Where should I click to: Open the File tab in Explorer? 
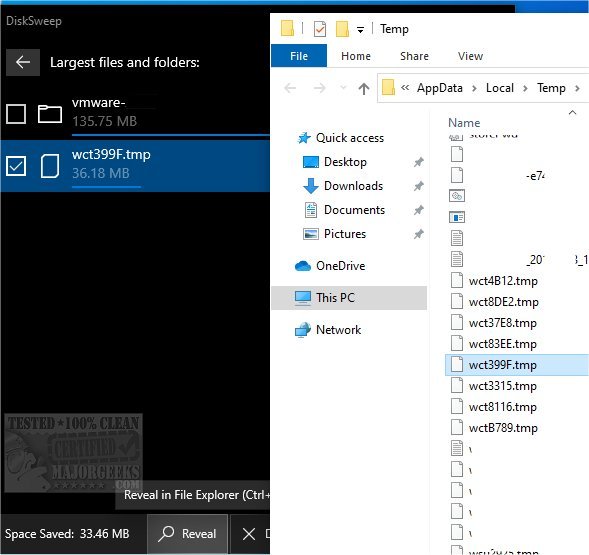coord(299,56)
